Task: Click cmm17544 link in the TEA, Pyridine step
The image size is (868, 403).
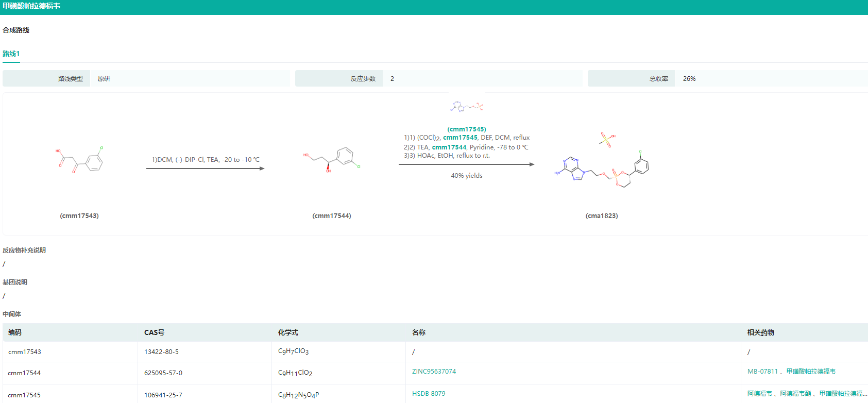Action: [x=449, y=147]
